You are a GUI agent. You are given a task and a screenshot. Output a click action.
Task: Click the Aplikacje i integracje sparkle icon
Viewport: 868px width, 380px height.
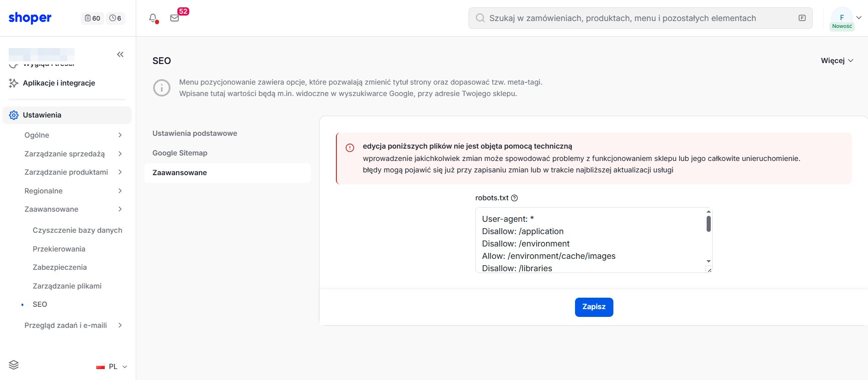click(x=14, y=83)
